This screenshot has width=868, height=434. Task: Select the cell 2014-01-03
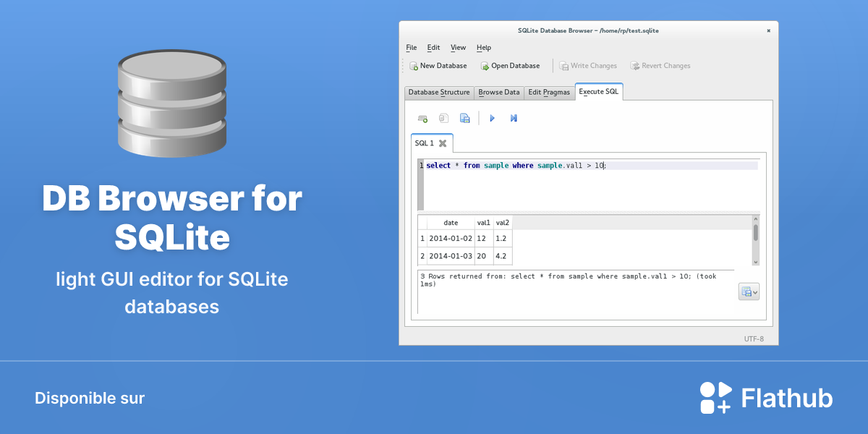[x=451, y=256]
